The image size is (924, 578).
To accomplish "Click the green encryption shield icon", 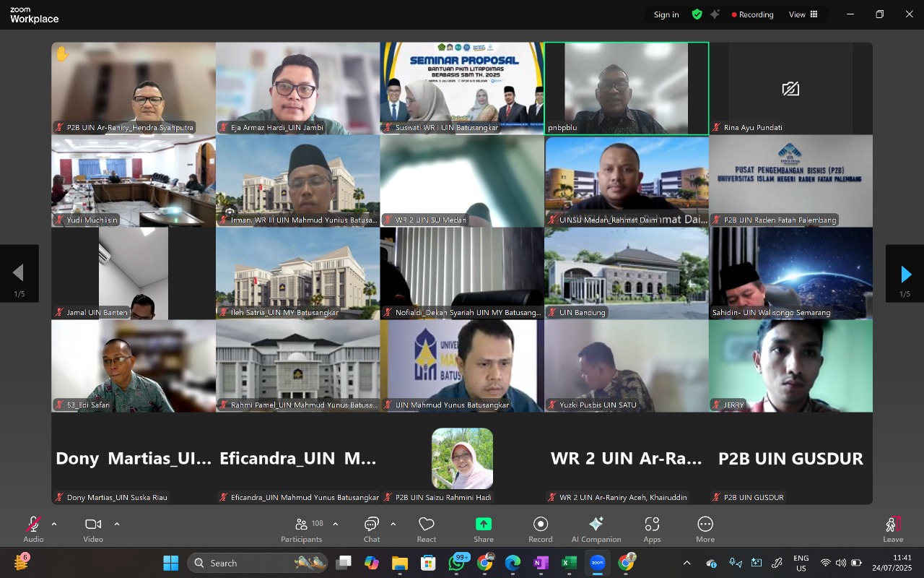I will click(x=697, y=14).
